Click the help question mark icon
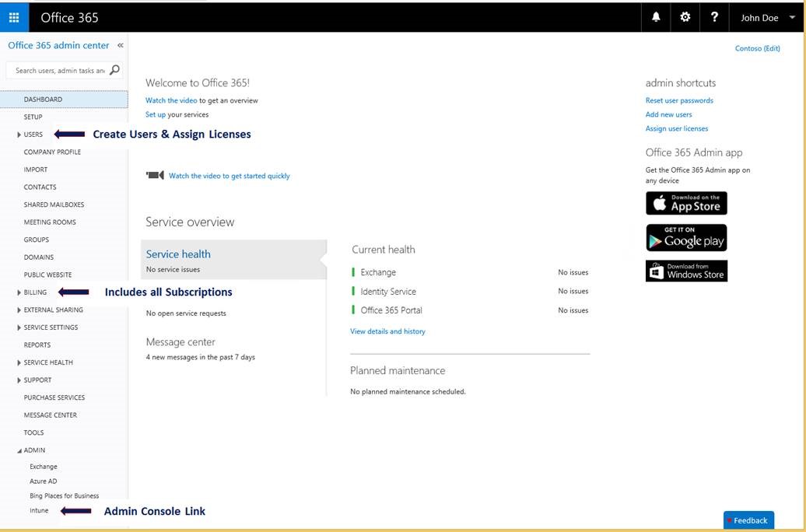 (x=714, y=17)
